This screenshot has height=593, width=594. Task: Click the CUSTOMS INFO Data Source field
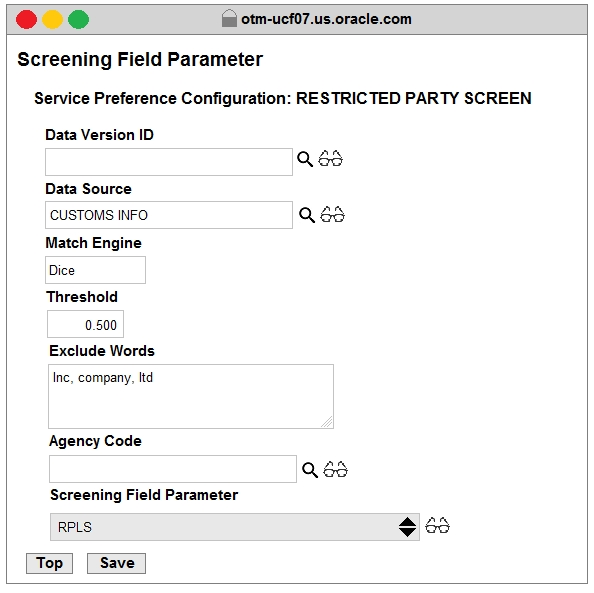click(169, 215)
